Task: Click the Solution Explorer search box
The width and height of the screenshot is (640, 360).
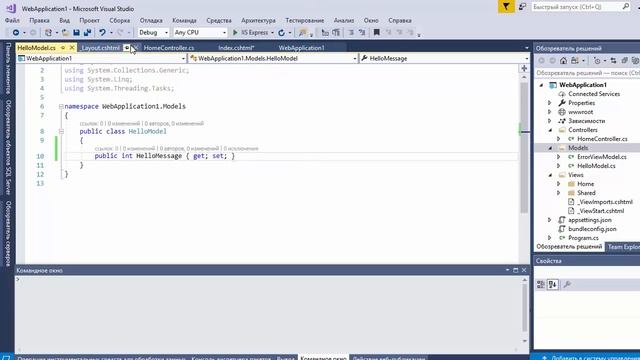Action: [x=587, y=73]
